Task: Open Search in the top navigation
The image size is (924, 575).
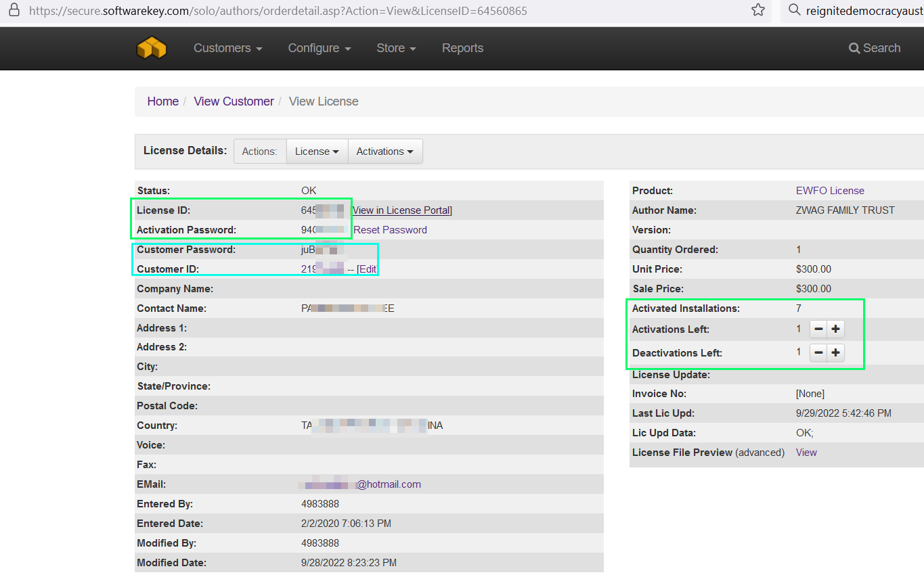Action: 875,48
